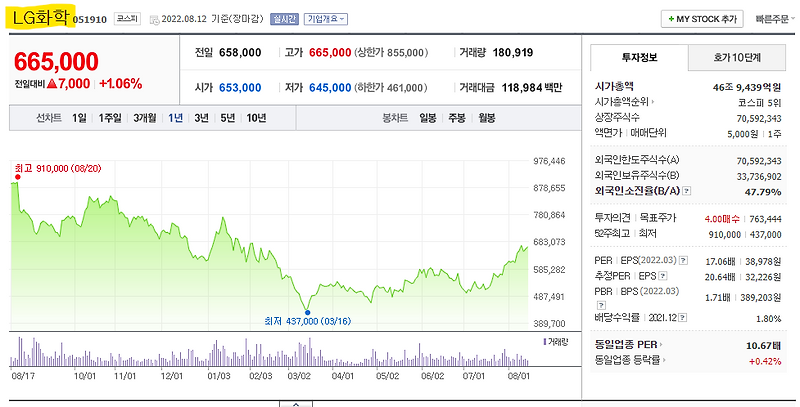Click the 03/02 date label on chart axis
800x407 pixels.
tap(298, 376)
